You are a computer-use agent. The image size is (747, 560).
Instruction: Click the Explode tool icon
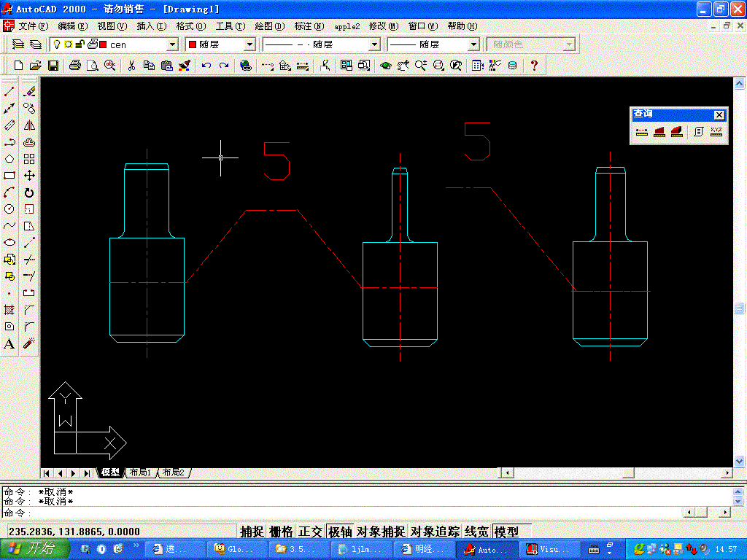pyautogui.click(x=29, y=343)
